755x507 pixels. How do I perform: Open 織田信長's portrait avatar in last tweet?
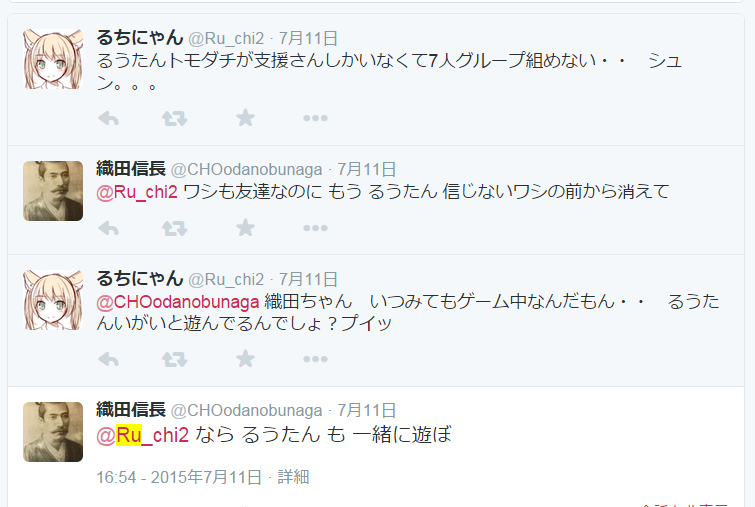[x=53, y=432]
